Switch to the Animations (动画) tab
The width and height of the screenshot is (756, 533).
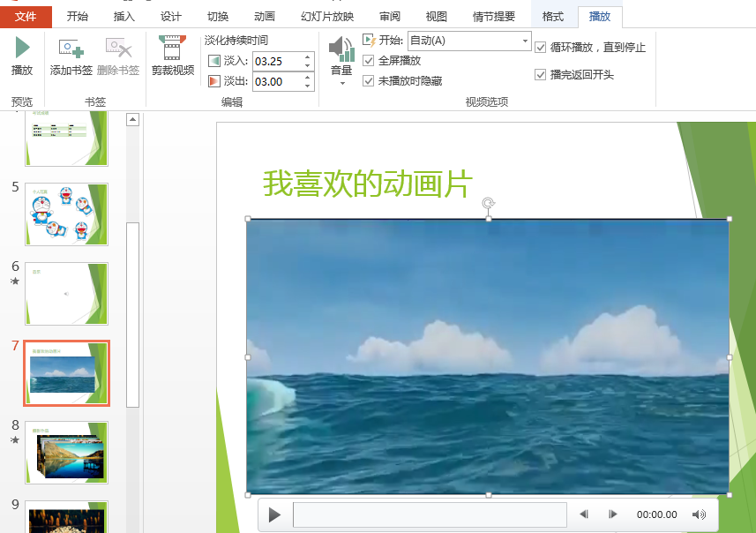point(265,17)
